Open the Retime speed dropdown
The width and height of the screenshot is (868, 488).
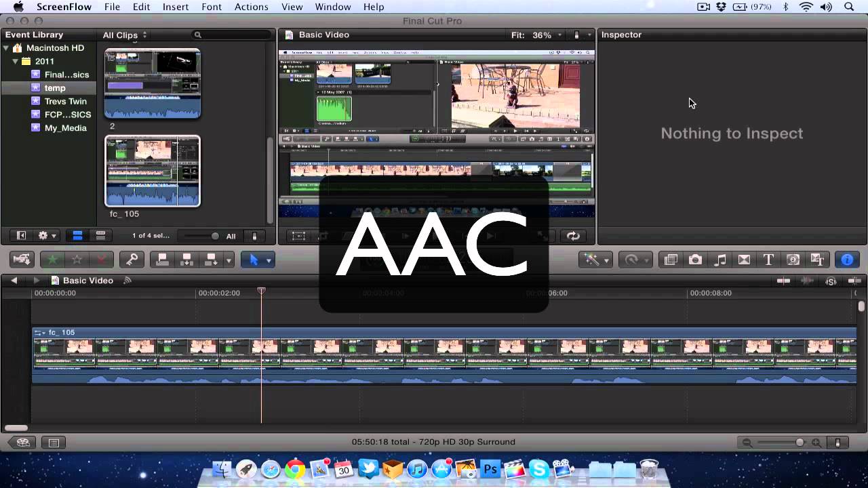point(635,259)
